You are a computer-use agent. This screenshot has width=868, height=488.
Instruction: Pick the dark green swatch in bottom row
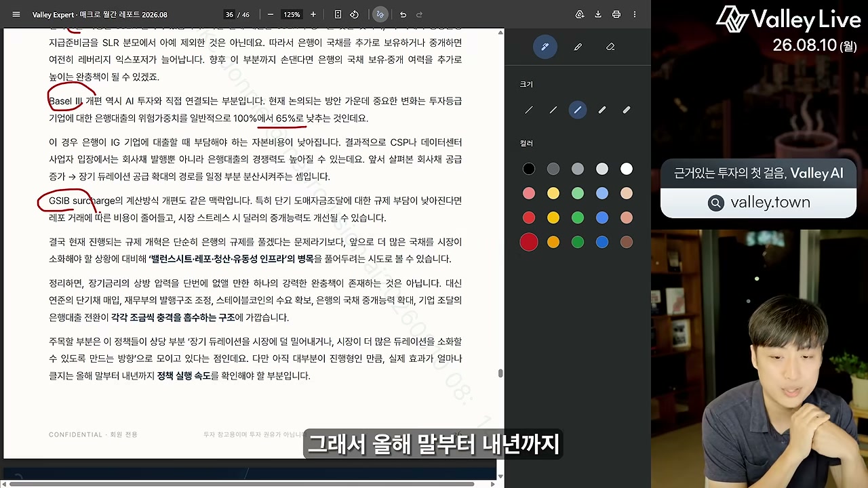click(578, 242)
